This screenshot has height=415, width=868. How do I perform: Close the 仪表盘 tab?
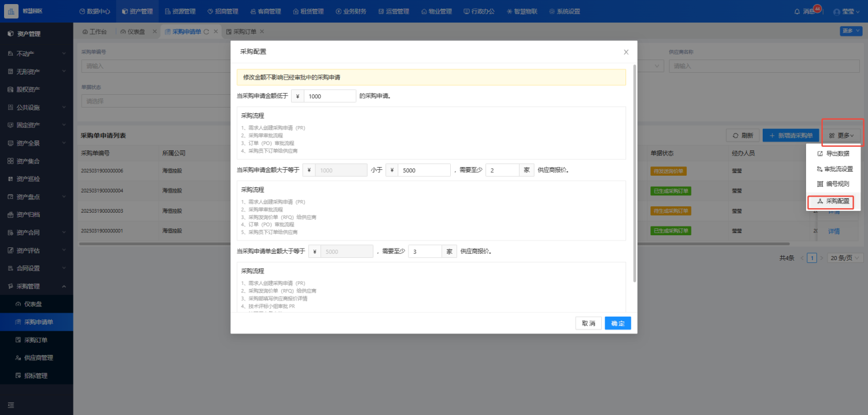click(x=155, y=32)
